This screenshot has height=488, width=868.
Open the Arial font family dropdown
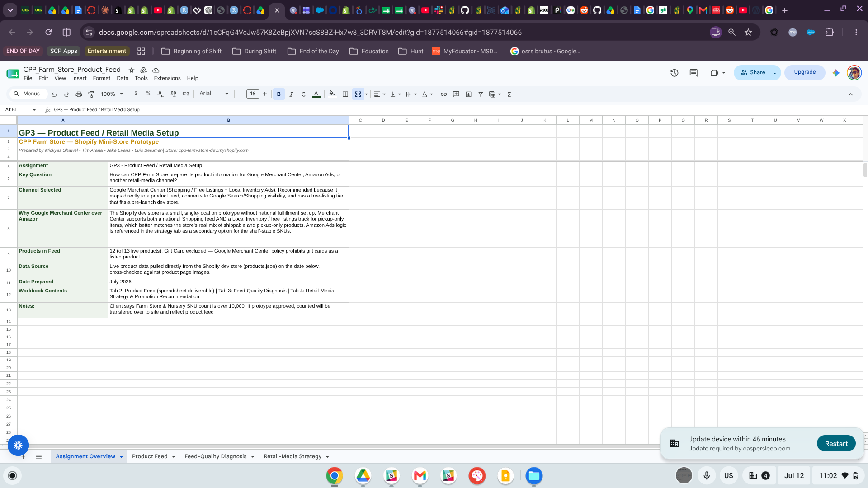214,94
